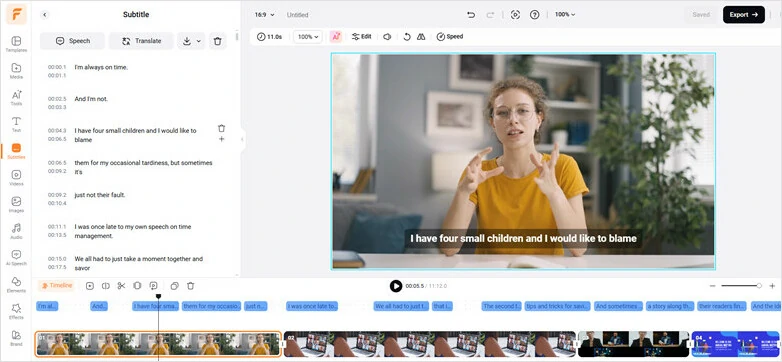Click the Untitled project name field
Viewport: 782px width, 362px height.
[298, 15]
